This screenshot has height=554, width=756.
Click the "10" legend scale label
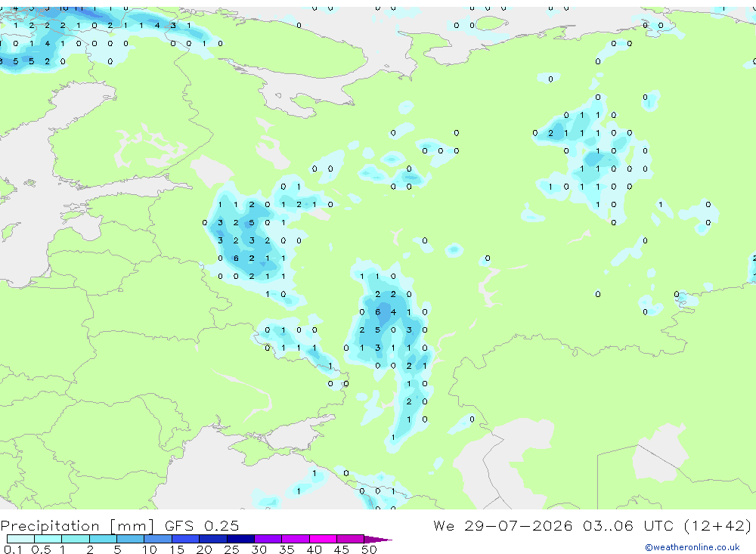click(150, 549)
